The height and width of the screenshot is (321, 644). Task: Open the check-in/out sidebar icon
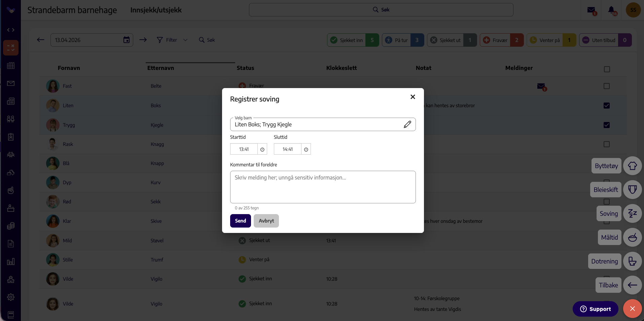point(11,48)
